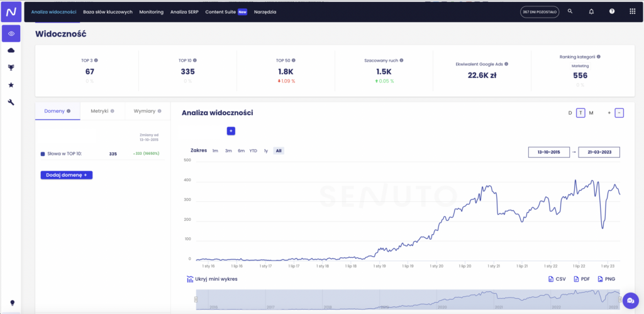The image size is (644, 314).
Task: Select 3m range
Action: (x=228, y=151)
